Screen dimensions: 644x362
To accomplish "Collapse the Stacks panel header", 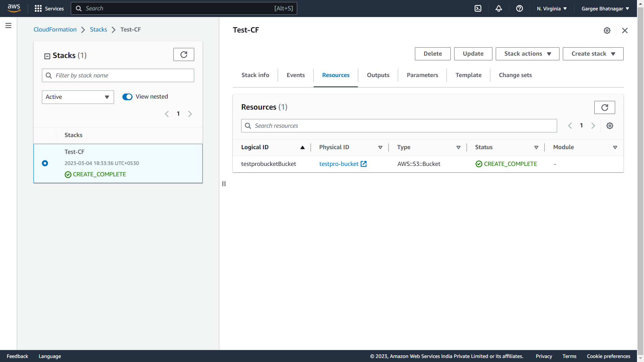I will click(47, 56).
